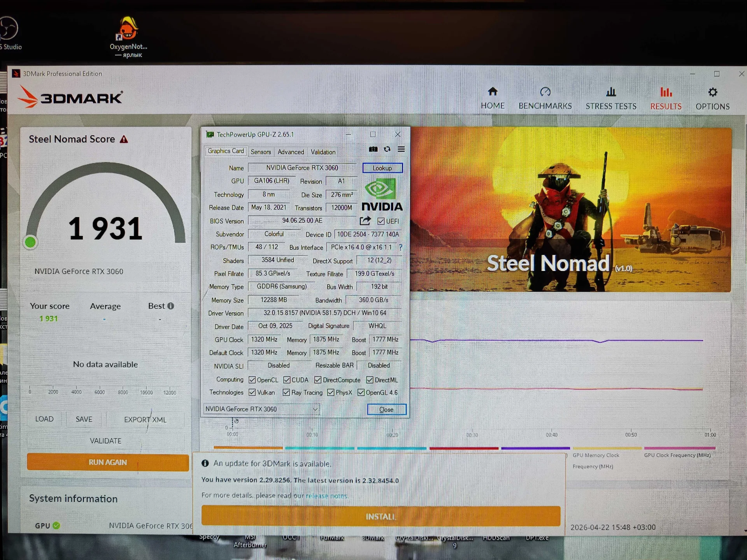Click the GPU-Z screenshot camera icon
Image resolution: width=747 pixels, height=560 pixels.
point(373,149)
